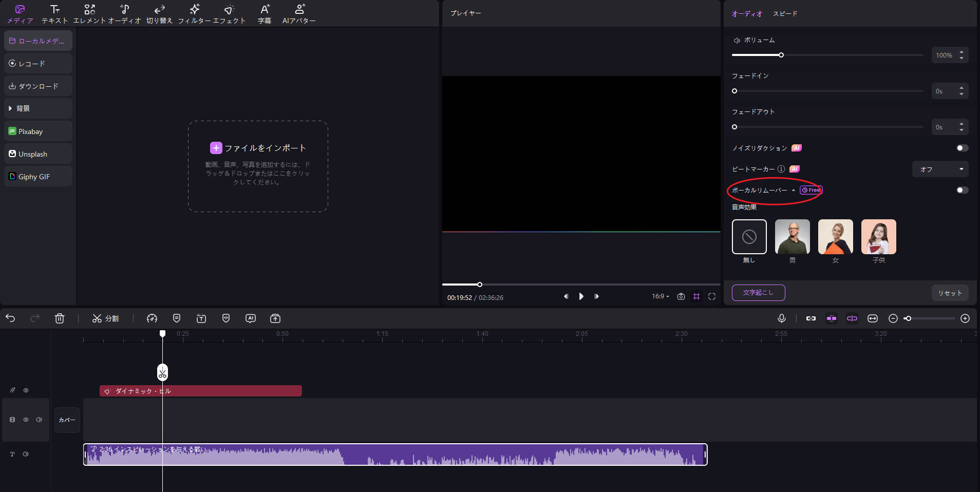Zoom in the timeline with plus icon

coord(965,318)
